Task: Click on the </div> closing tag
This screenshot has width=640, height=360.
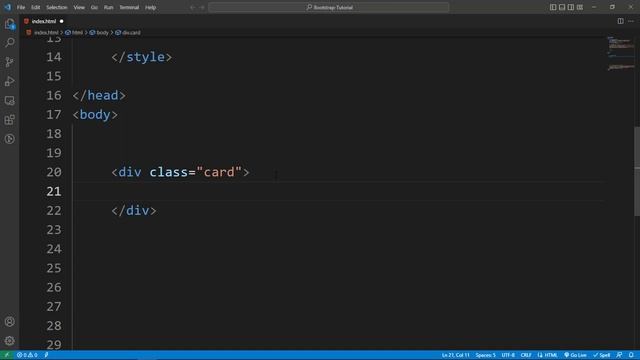Action: 134,211
